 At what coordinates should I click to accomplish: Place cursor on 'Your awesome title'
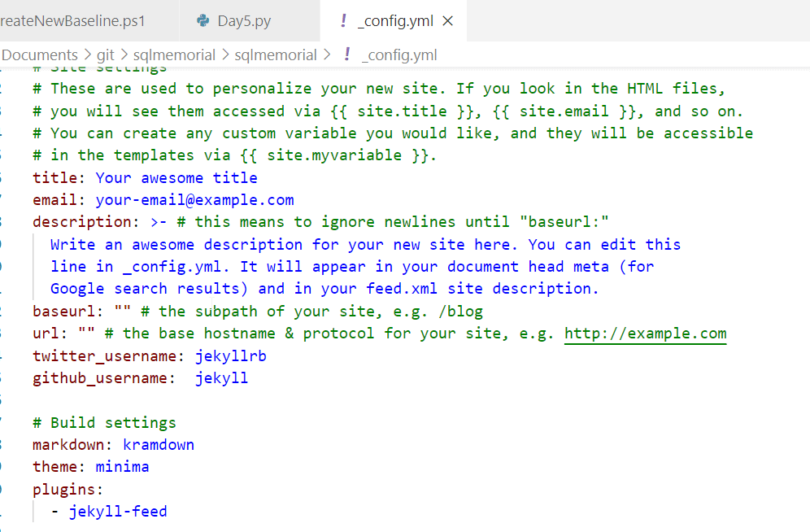(x=176, y=177)
